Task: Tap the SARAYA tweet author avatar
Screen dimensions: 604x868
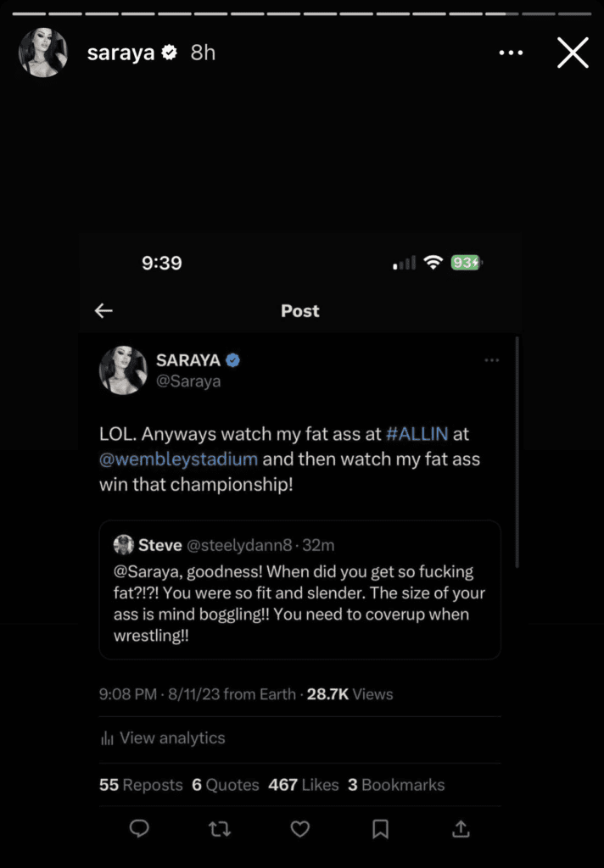Action: point(124,370)
